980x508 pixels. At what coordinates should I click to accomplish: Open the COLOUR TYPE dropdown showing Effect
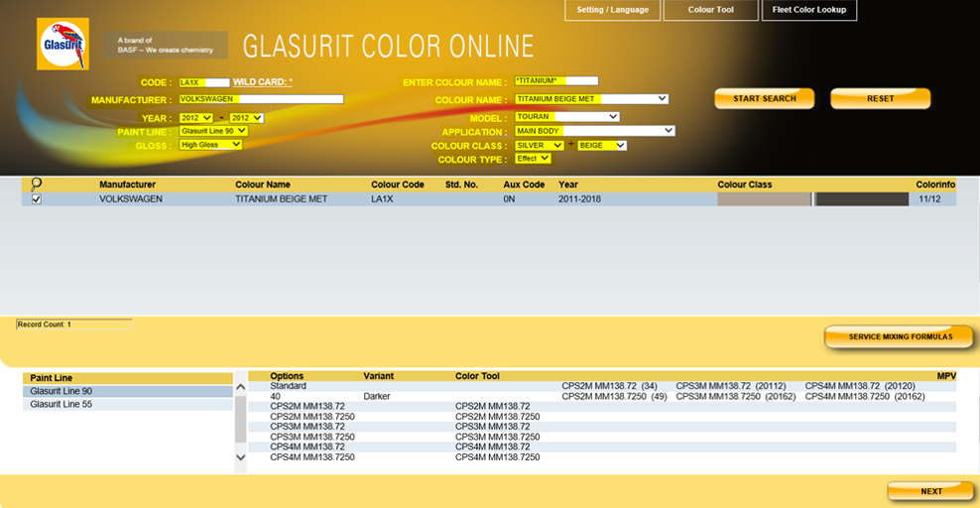[533, 159]
